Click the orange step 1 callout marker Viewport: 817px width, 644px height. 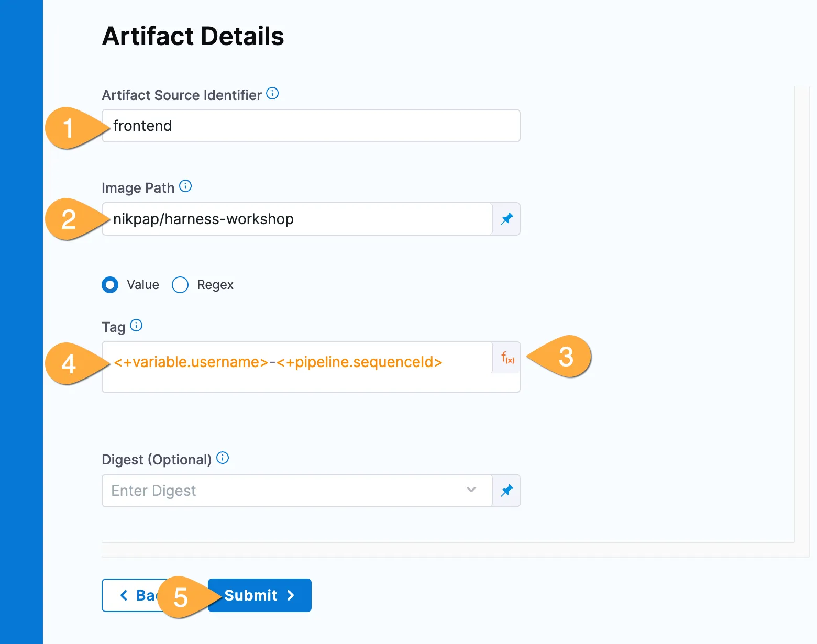click(68, 128)
